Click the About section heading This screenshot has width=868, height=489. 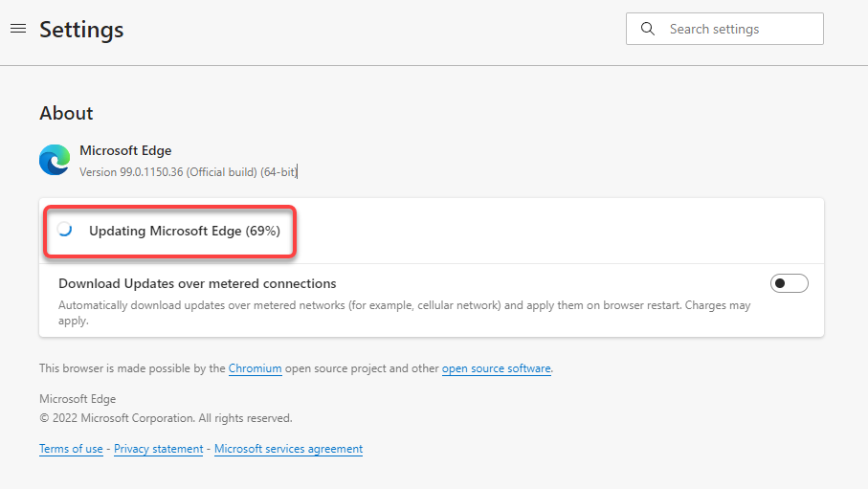coord(66,113)
